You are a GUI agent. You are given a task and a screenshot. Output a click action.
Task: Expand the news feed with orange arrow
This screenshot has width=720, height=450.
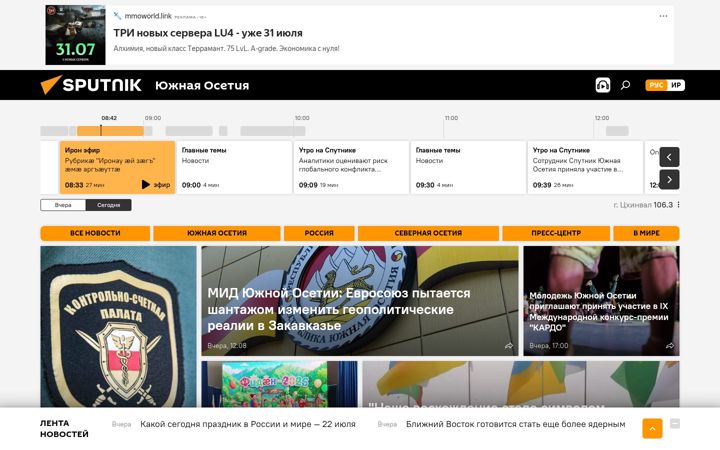(x=652, y=428)
